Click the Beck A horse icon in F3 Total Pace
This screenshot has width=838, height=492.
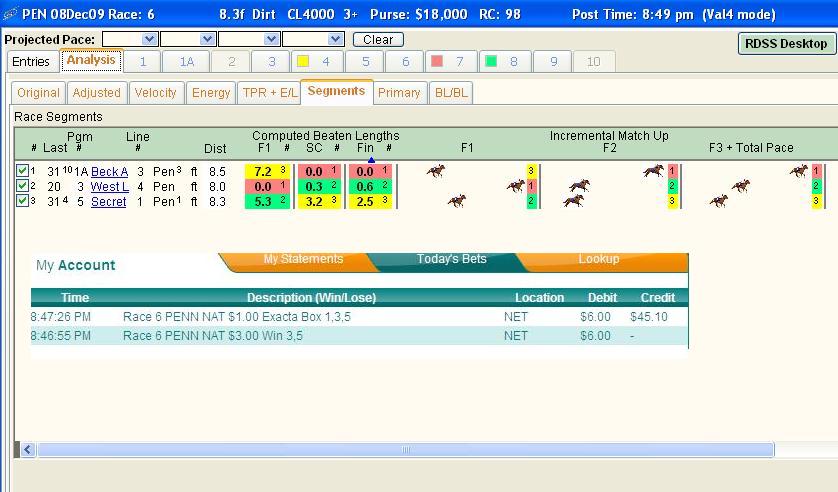click(x=799, y=171)
